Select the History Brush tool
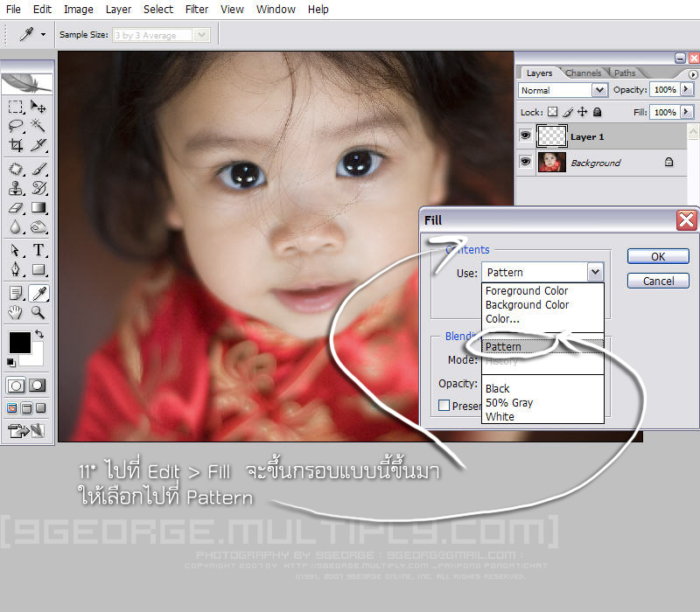700x612 pixels. [38, 188]
